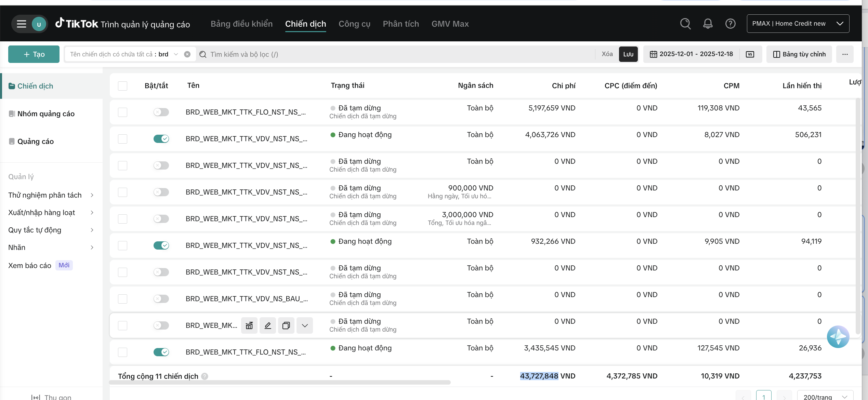Enable the first paused campaign switch
868x400 pixels.
pos(161,112)
